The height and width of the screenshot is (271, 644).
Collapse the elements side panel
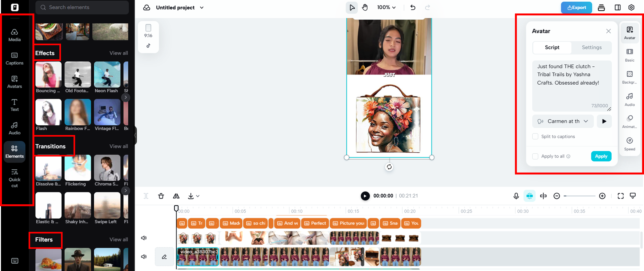click(135, 135)
